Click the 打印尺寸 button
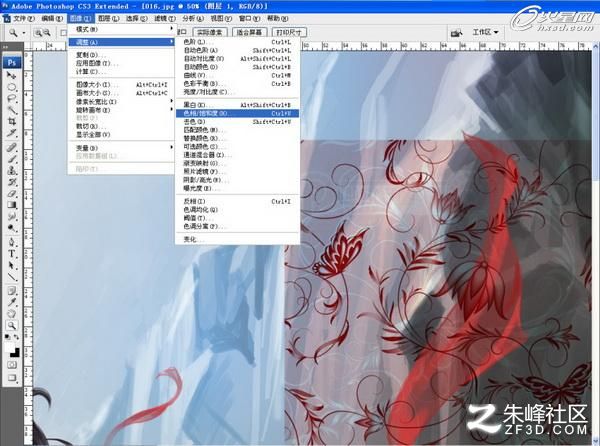The image size is (600, 446). click(289, 33)
